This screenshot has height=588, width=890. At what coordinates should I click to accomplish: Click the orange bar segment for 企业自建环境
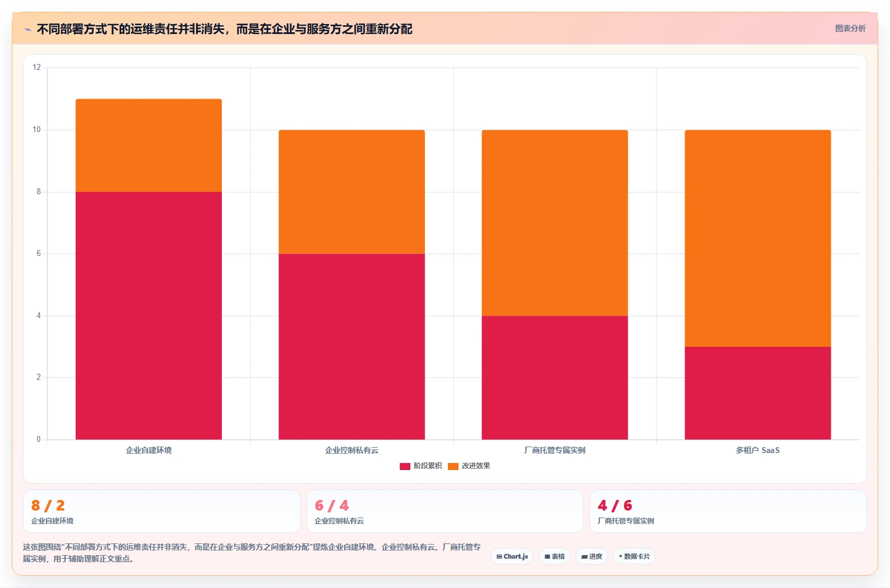(x=149, y=146)
